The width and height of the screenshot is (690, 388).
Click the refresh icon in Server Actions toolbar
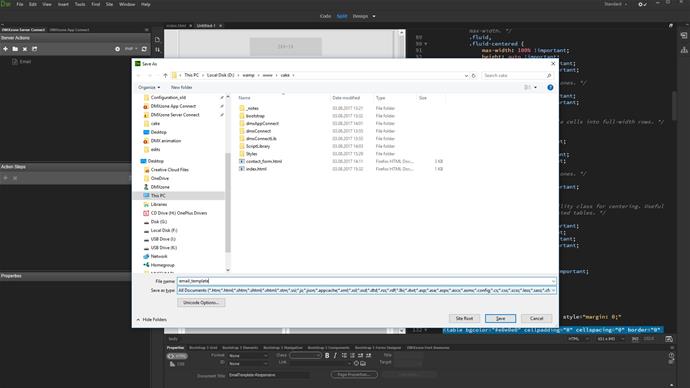pos(144,49)
